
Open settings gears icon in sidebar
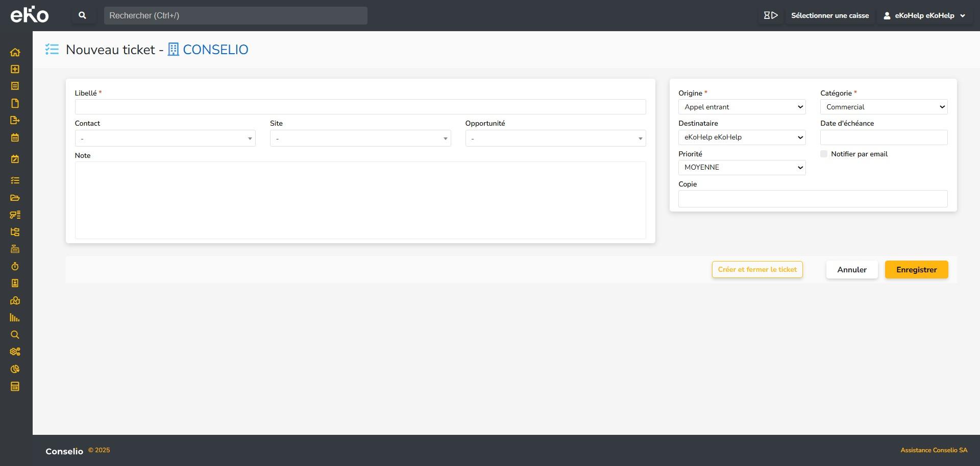pos(15,352)
